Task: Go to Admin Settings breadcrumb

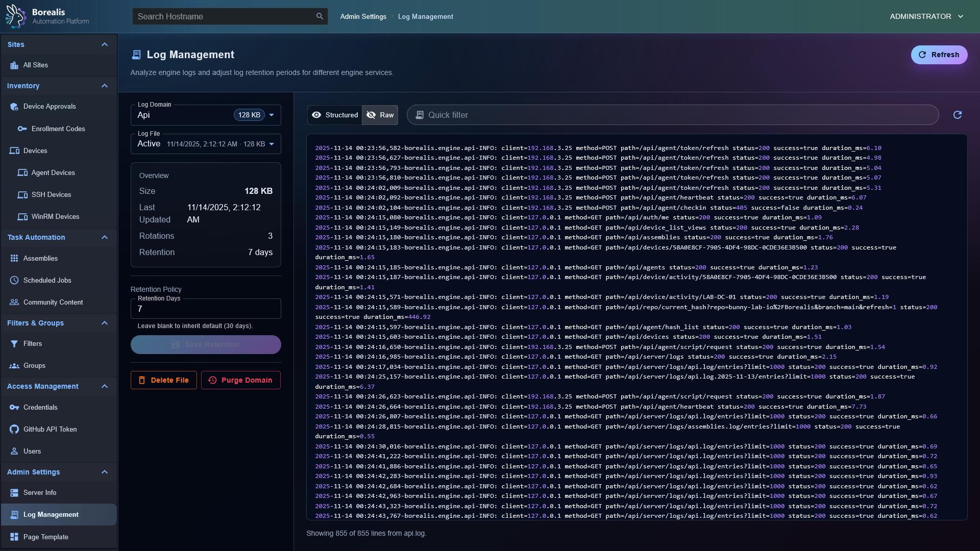Action: pos(363,16)
